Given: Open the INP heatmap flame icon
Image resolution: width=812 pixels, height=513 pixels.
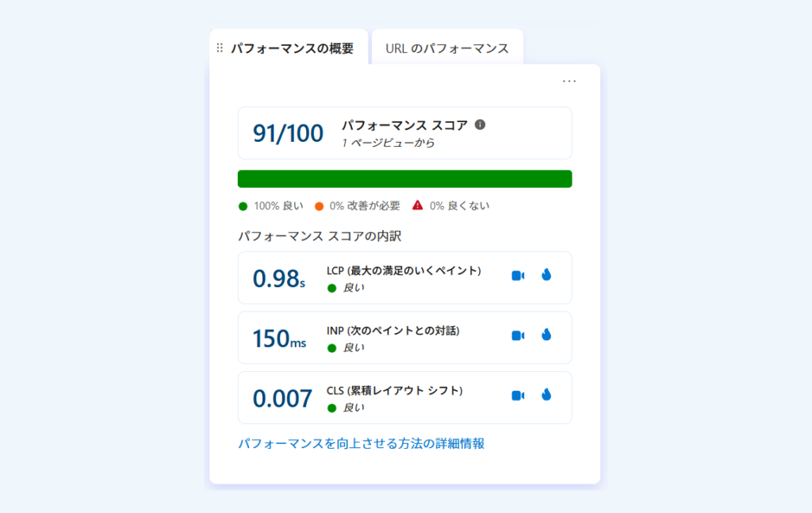Looking at the screenshot, I should (x=546, y=335).
